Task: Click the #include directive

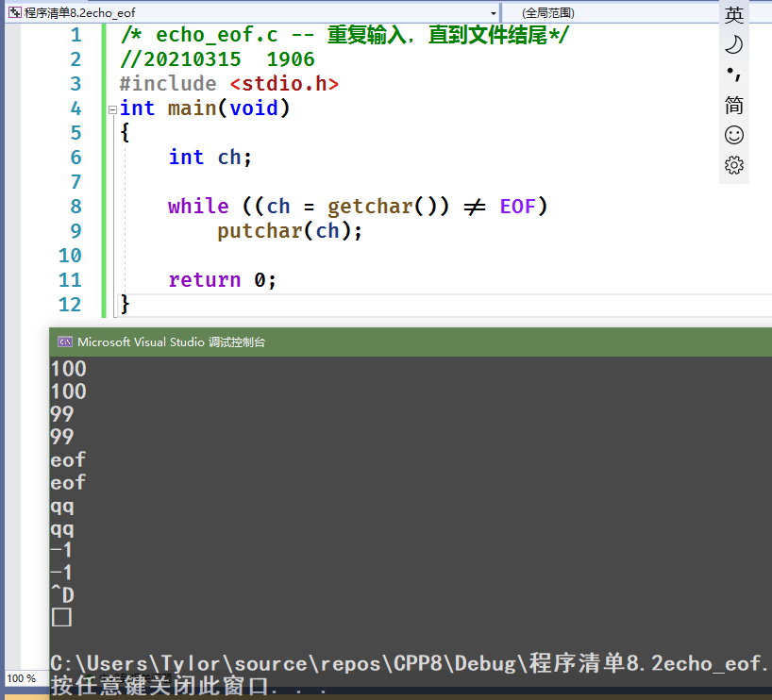Action: [168, 84]
